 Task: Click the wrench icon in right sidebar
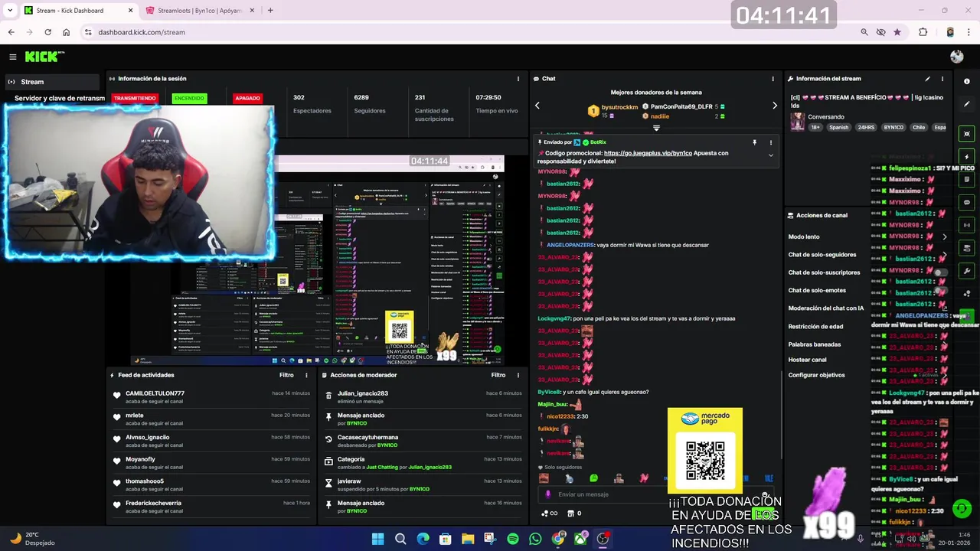click(x=967, y=271)
